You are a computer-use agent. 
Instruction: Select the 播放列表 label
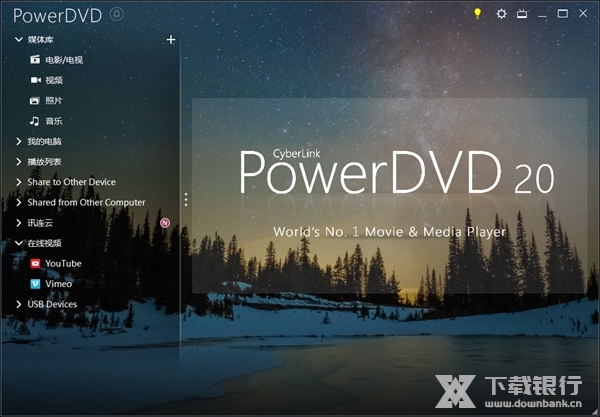(44, 162)
